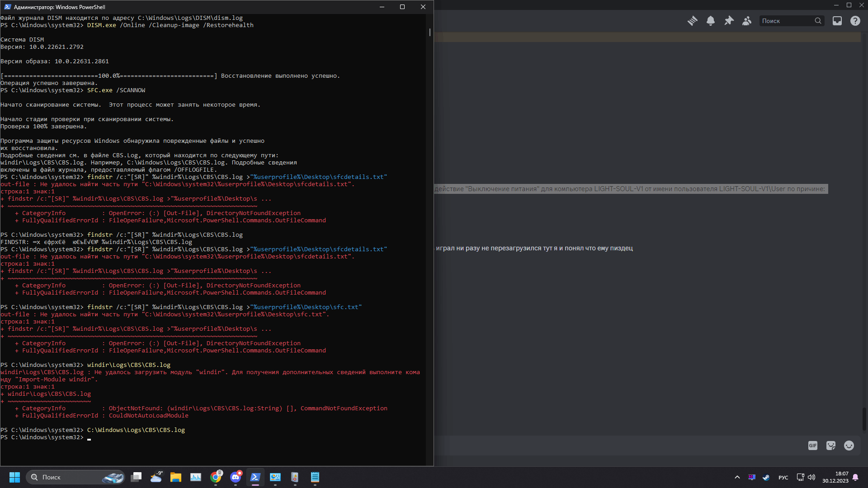
Task: Click the PowerShell taskbar icon
Action: (x=255, y=477)
